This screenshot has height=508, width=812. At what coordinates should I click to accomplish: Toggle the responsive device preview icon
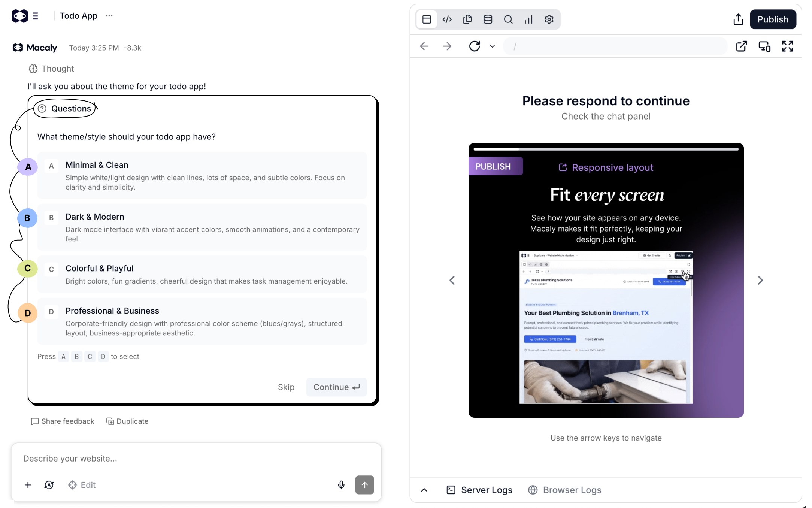(764, 46)
